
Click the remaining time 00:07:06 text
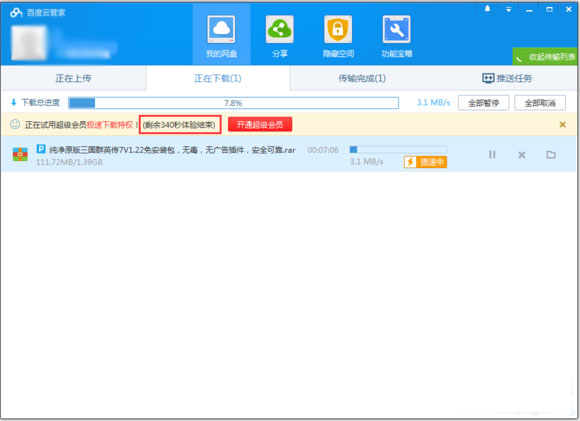pyautogui.click(x=323, y=150)
